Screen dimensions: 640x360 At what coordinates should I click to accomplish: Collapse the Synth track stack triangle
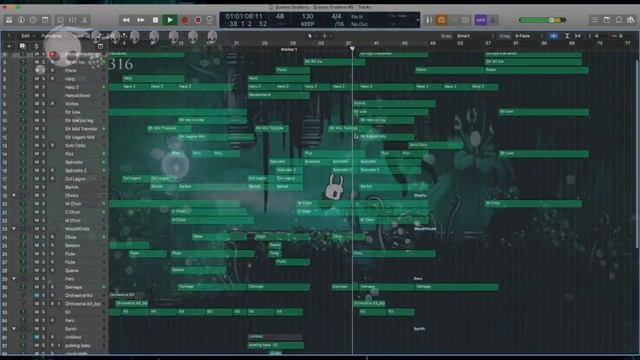click(14, 329)
